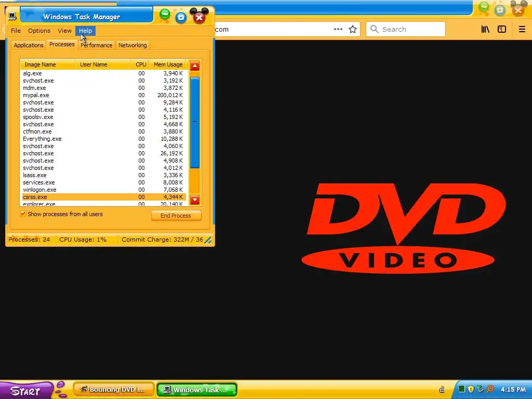Viewport: 532px width, 399px height.
Task: Open the browser Library icon
Action: click(x=485, y=29)
